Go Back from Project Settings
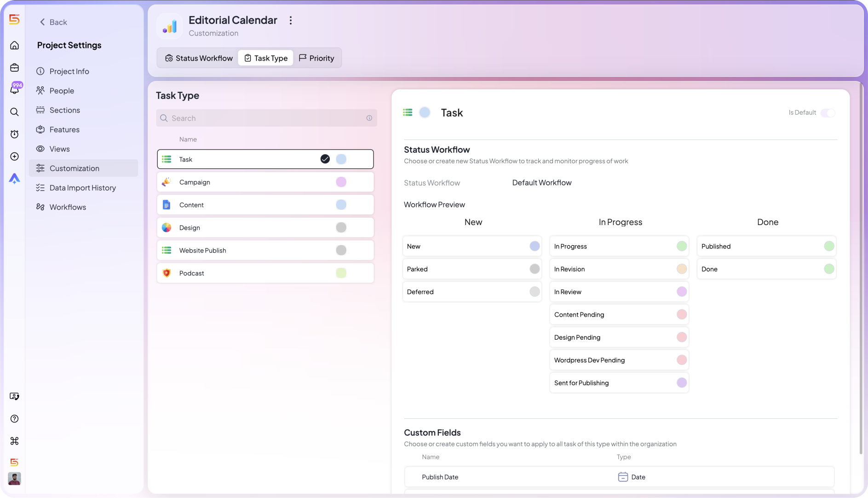 pos(53,22)
